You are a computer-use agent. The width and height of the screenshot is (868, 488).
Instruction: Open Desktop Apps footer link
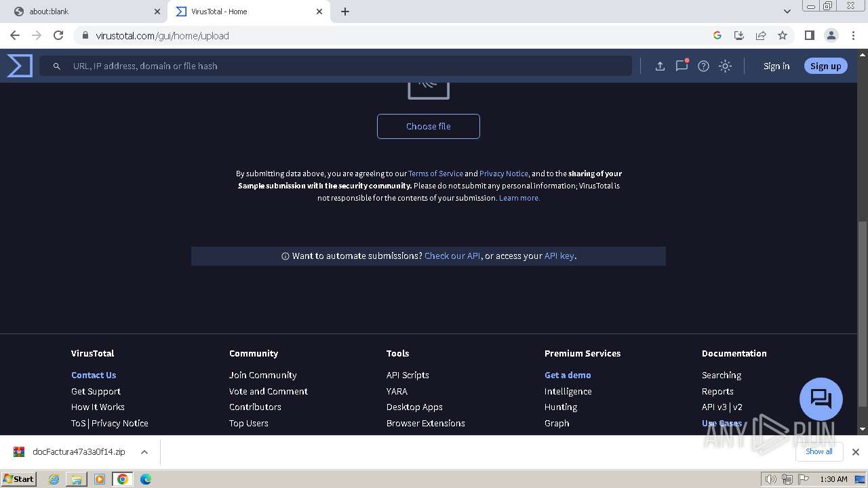414,407
